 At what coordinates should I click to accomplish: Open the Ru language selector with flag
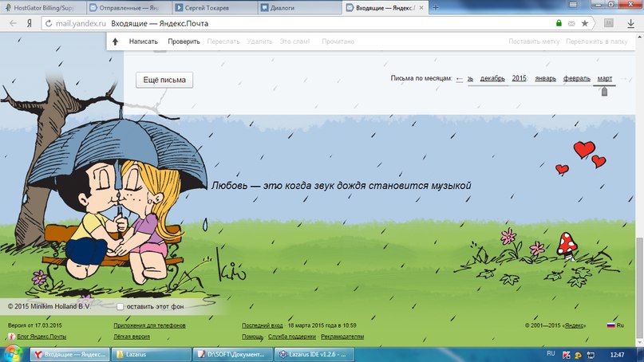pos(615,325)
